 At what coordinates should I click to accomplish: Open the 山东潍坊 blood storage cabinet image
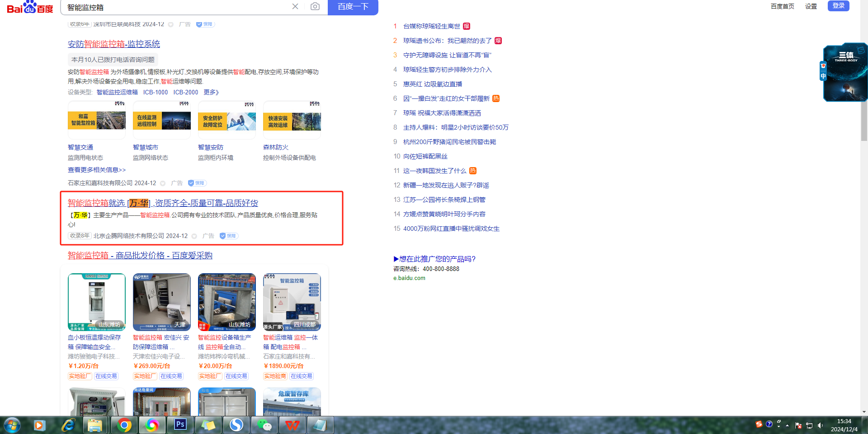97,302
